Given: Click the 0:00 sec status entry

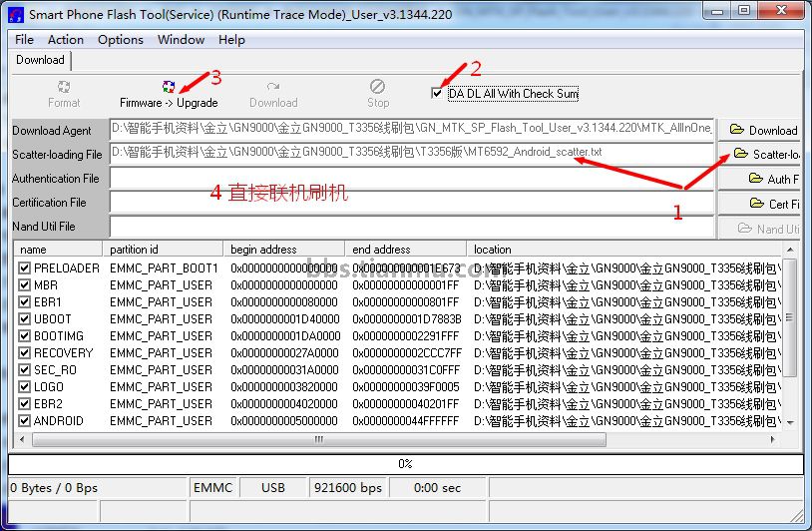Looking at the screenshot, I should pos(438,487).
